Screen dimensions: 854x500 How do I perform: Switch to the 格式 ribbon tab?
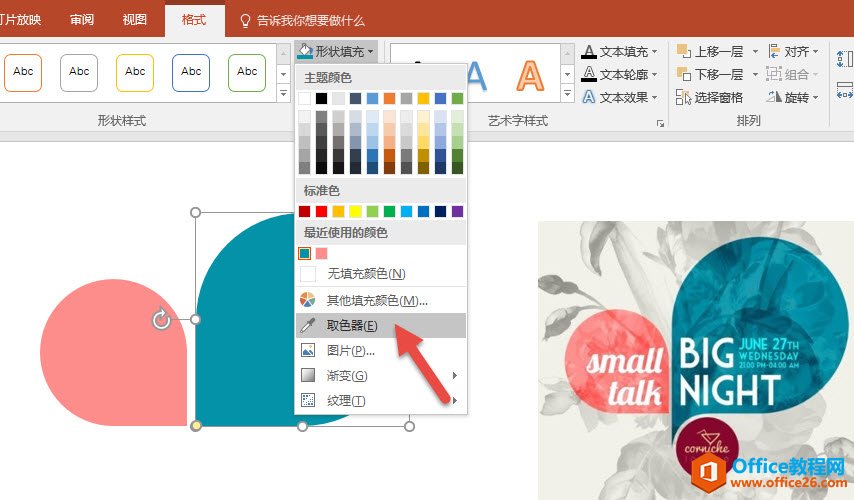194,20
